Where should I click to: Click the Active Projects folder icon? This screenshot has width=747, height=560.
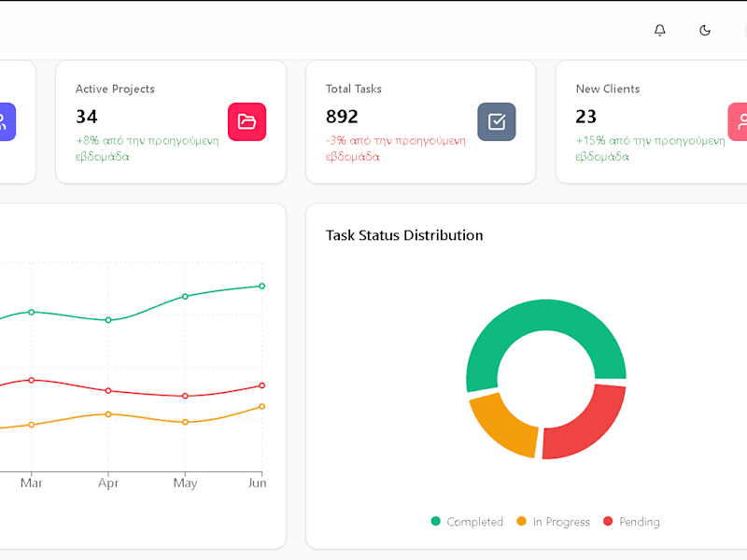click(247, 121)
